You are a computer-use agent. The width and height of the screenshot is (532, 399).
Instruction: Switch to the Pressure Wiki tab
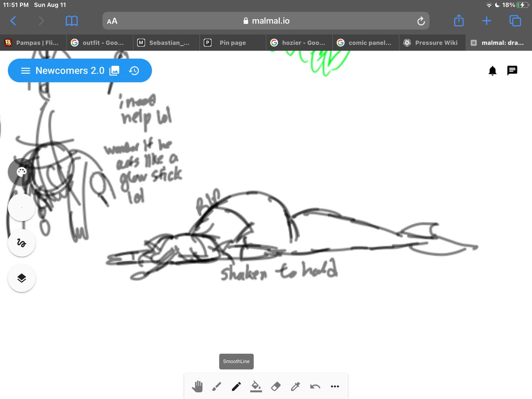point(432,43)
